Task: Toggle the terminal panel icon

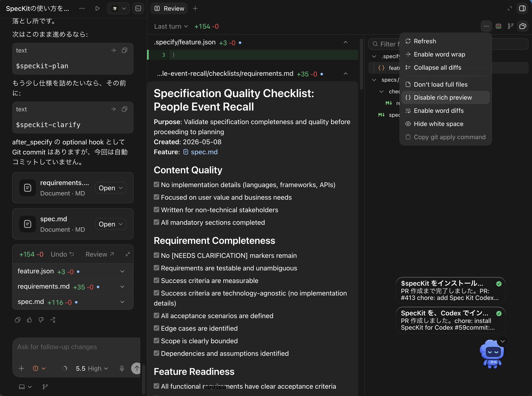Action: coord(138,8)
